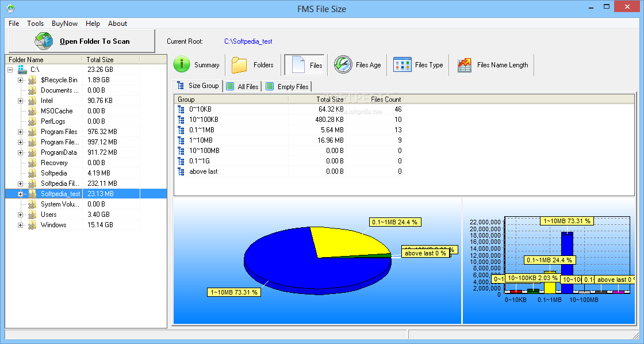Select the MSOCache folder row

tap(72, 111)
